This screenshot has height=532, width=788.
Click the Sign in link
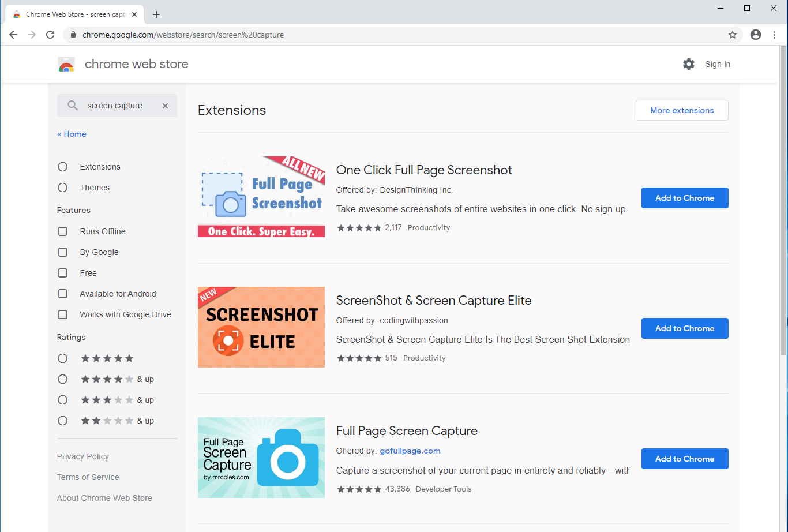pyautogui.click(x=718, y=64)
